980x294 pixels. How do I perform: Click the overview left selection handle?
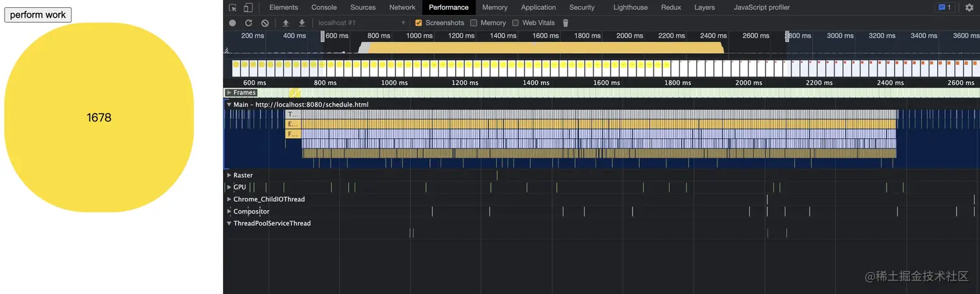pyautogui.click(x=322, y=36)
